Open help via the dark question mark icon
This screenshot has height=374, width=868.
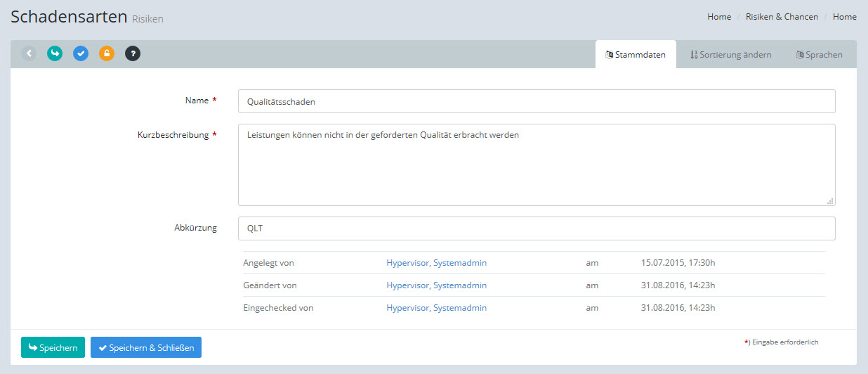pos(133,53)
